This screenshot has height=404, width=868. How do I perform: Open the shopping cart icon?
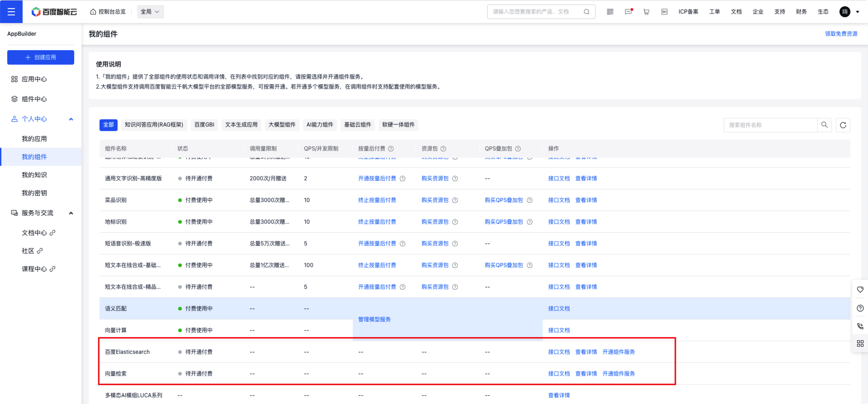(646, 12)
